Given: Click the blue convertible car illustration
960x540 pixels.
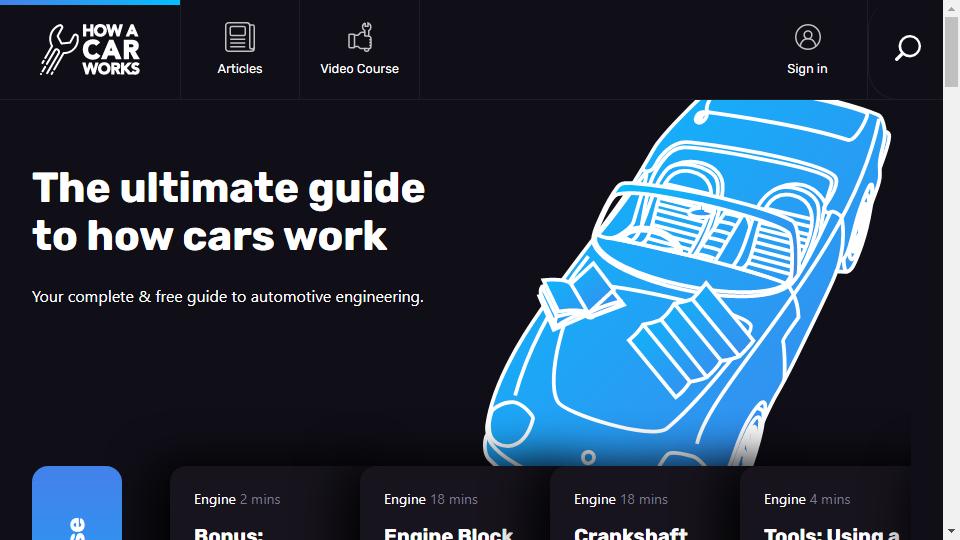Looking at the screenshot, I should tap(686, 283).
